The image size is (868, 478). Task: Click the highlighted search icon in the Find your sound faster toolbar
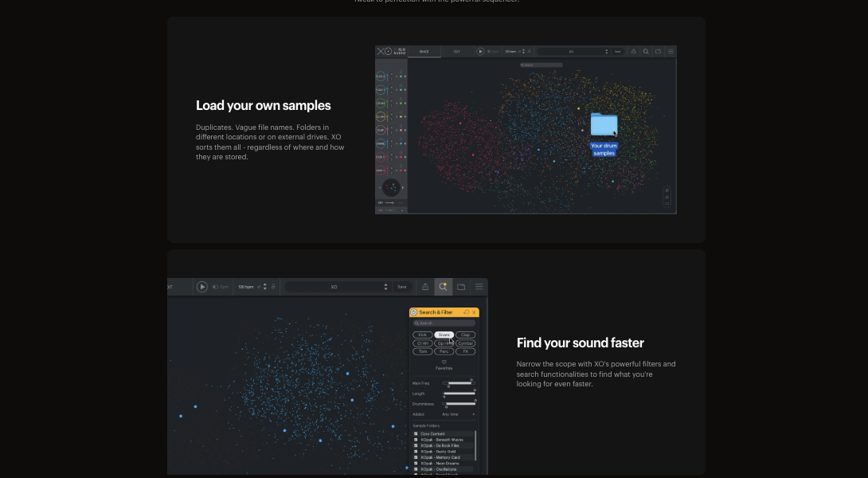click(x=443, y=286)
